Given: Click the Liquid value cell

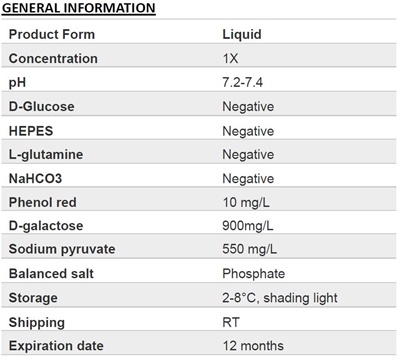Looking at the screenshot, I should tap(242, 34).
